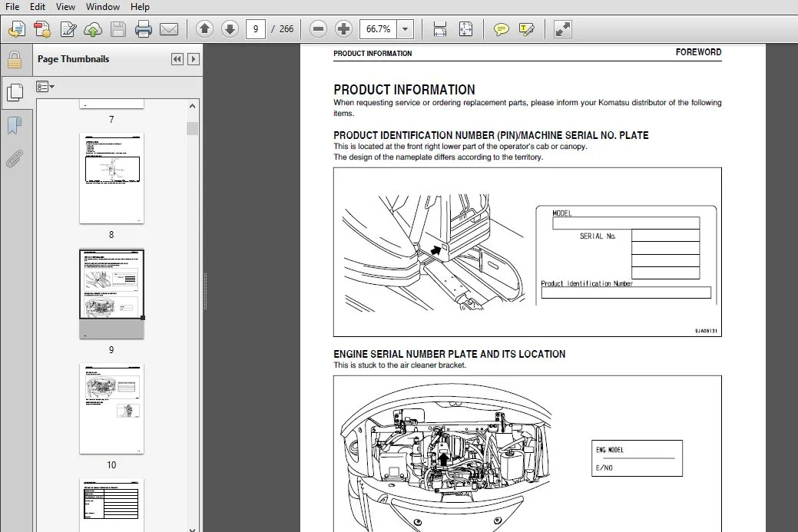
Task: Select the page 9 thumbnail
Action: [x=111, y=293]
